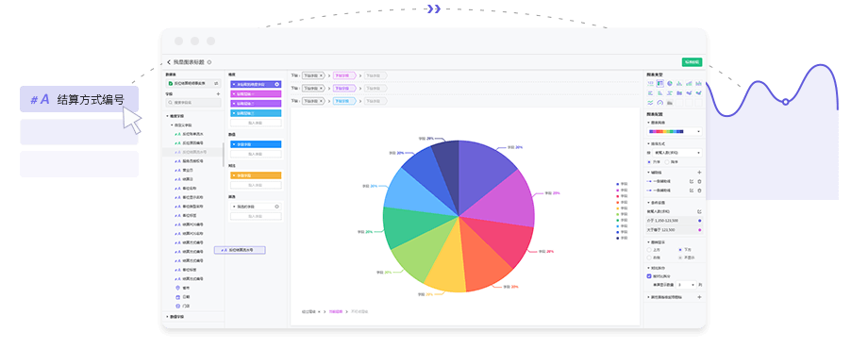
Task: Select the descending sort radio button
Action: click(667, 162)
